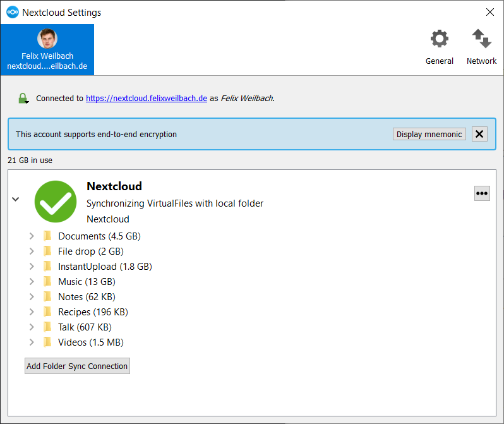
Task: Dismiss the end-to-end encryption banner
Action: point(479,134)
